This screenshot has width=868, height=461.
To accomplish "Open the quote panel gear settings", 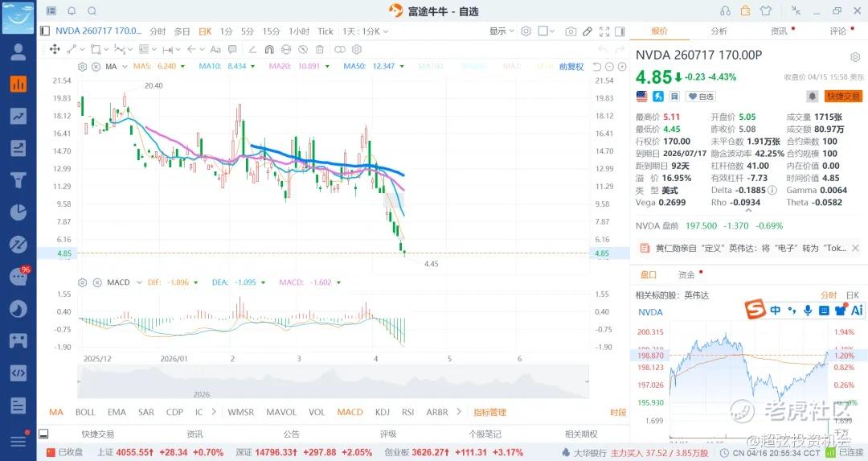I will (854, 57).
